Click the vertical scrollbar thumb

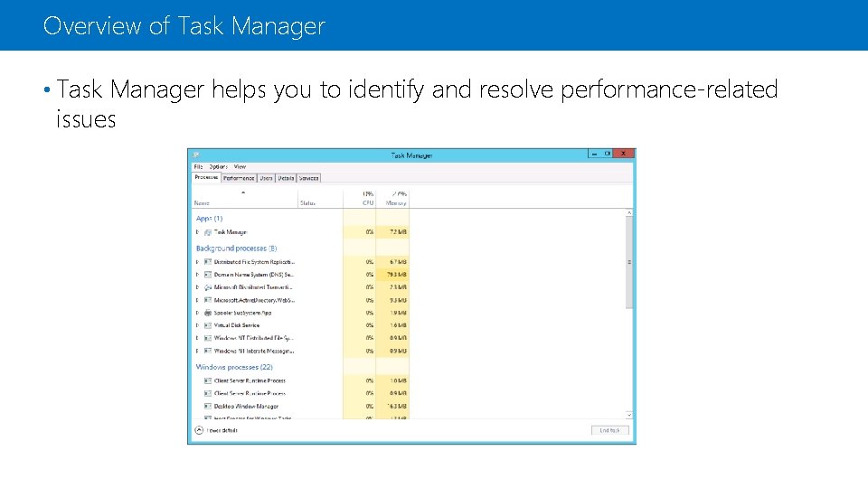pyautogui.click(x=629, y=262)
